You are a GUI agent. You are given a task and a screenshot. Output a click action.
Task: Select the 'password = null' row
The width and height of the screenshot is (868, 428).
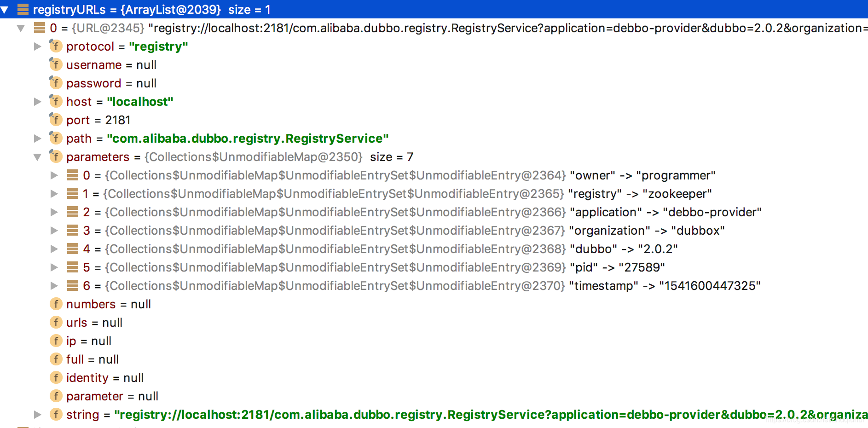111,83
